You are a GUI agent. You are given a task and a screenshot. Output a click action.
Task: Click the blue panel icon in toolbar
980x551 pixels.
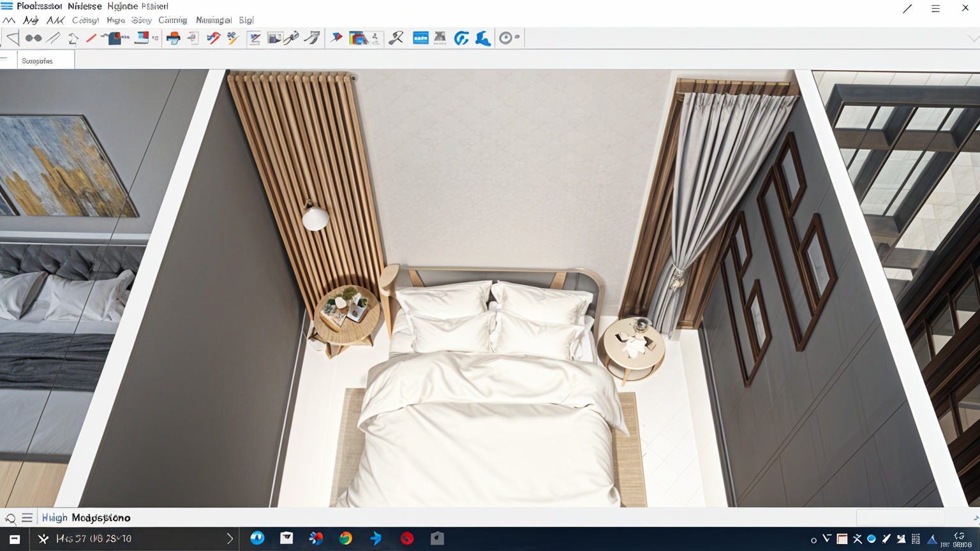click(420, 38)
